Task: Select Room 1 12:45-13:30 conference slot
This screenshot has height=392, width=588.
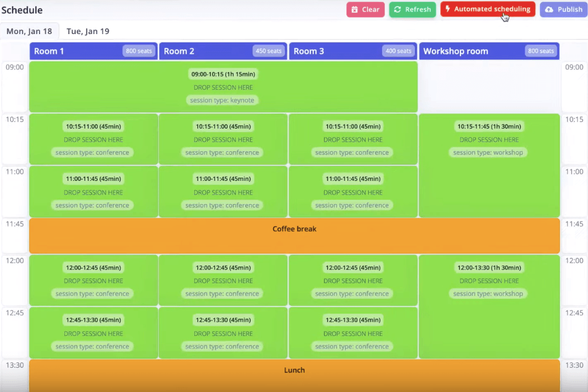Action: coord(93,333)
